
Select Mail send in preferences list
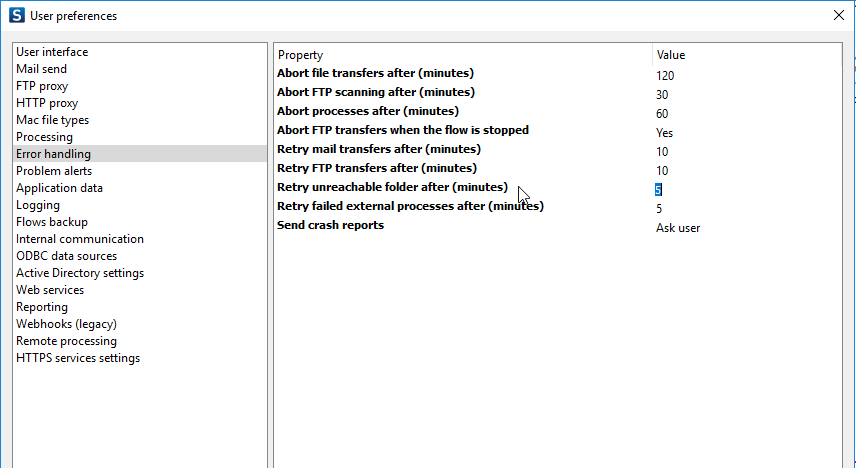tap(42, 69)
